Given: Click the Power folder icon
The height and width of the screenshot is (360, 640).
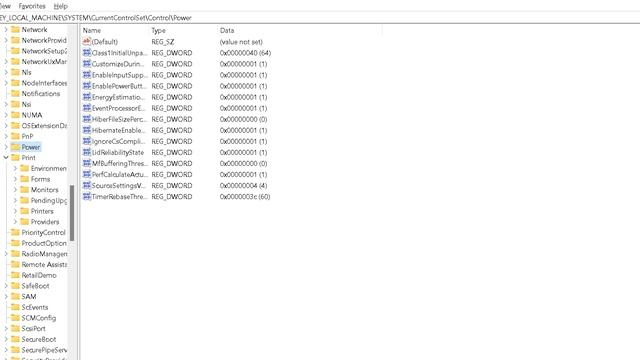Looking at the screenshot, I should pos(16,147).
